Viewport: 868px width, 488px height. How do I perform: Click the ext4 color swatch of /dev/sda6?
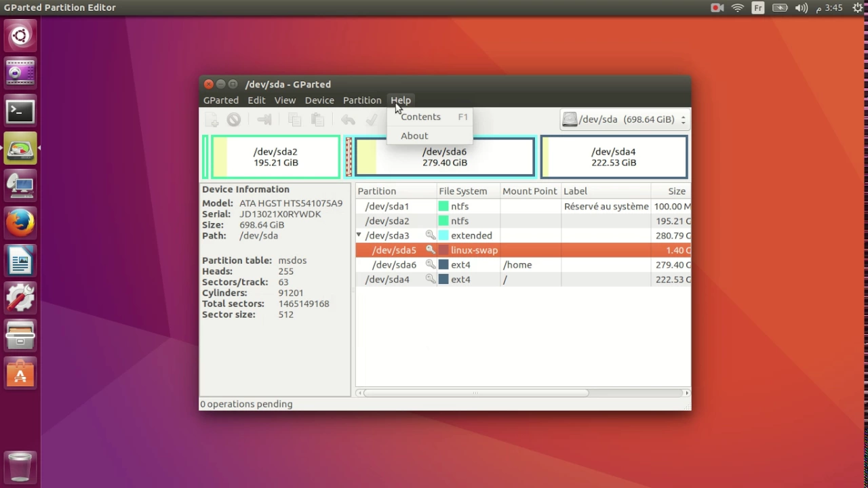[443, 265]
